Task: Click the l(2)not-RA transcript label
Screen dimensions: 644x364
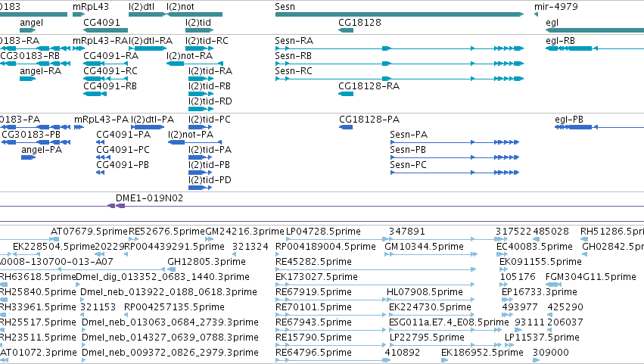Action: pos(190,56)
